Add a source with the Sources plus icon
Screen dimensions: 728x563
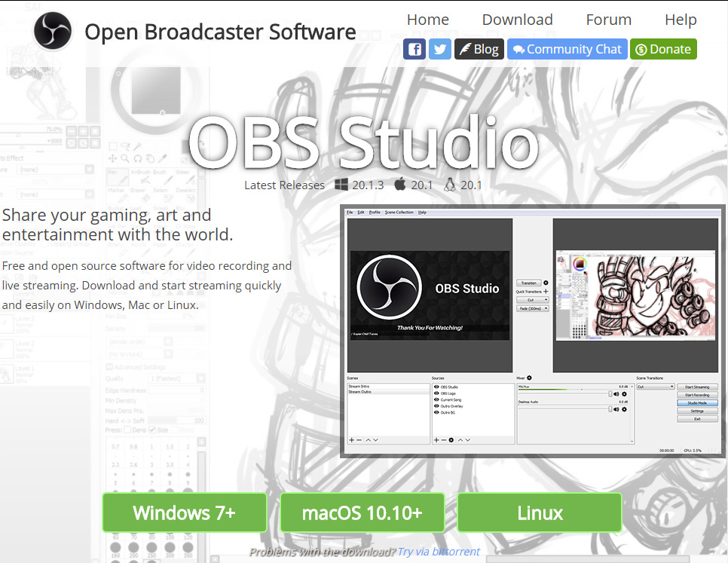436,440
